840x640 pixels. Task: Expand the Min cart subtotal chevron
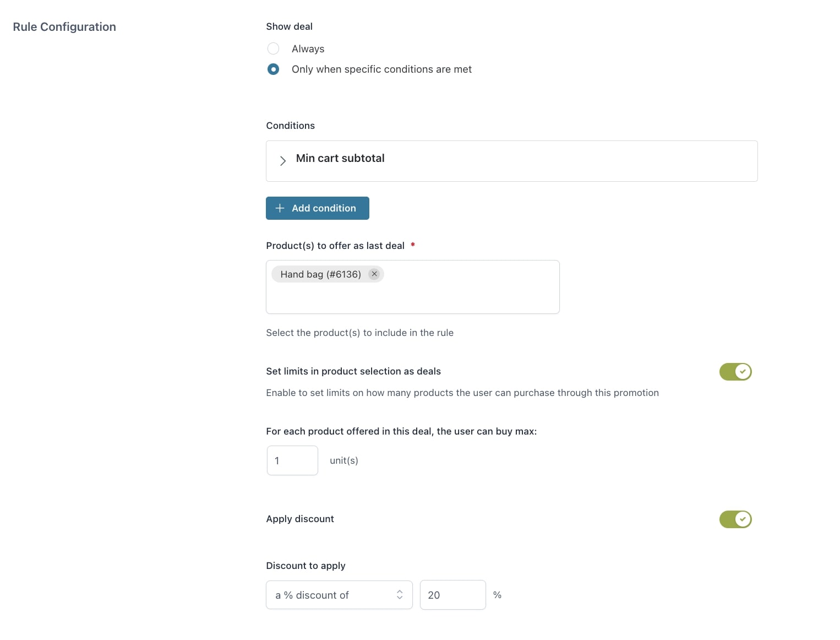pos(283,161)
